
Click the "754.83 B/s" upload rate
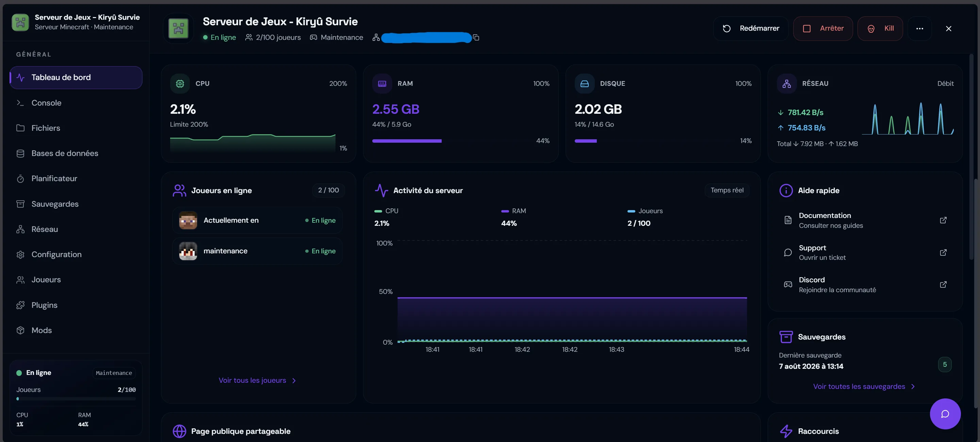pyautogui.click(x=806, y=128)
